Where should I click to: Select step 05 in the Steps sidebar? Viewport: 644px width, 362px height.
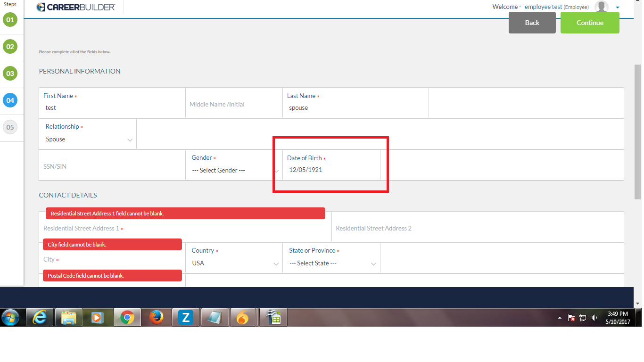[10, 127]
